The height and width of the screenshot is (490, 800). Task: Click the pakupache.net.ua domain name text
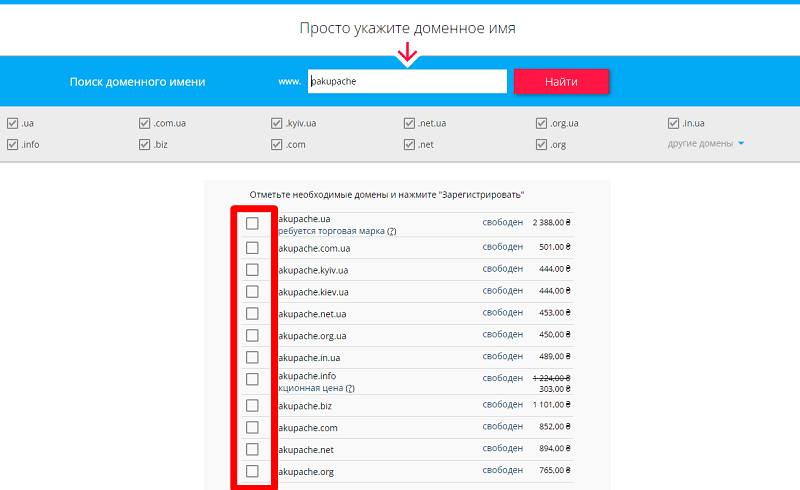(312, 314)
